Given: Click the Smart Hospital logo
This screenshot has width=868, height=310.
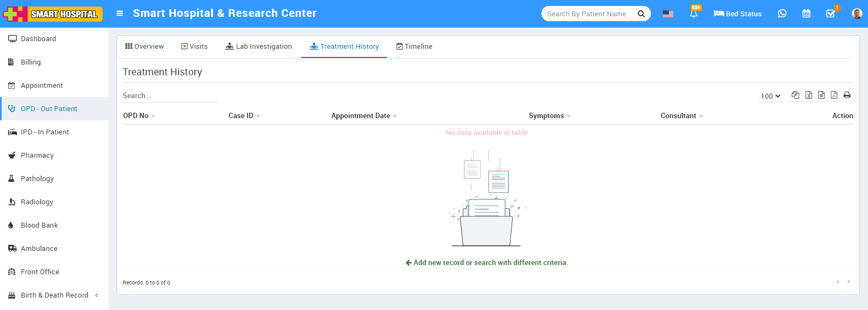Looking at the screenshot, I should (x=53, y=14).
